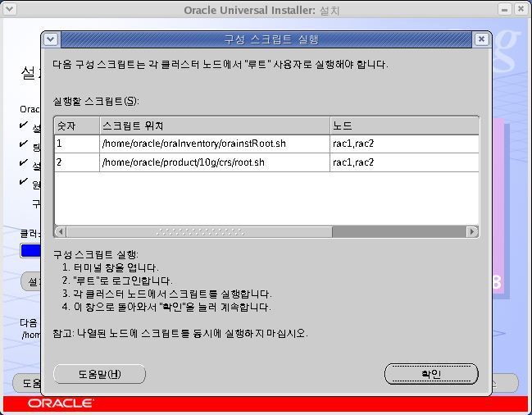The width and height of the screenshot is (532, 415).
Task: Close the Oracle Universal Installer main window
Action: [x=521, y=9]
